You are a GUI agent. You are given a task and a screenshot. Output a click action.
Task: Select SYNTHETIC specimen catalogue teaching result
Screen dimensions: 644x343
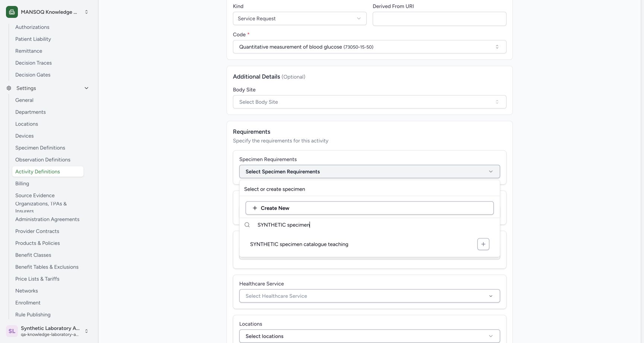[x=299, y=244]
